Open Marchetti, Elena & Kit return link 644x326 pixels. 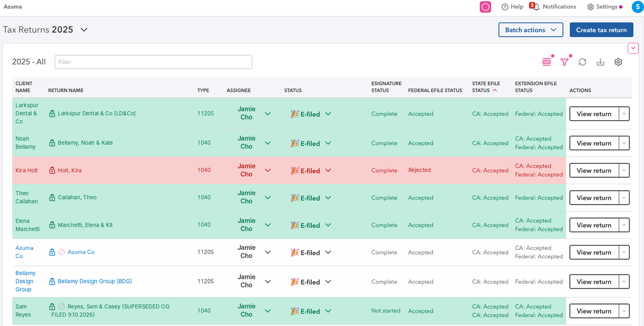pos(85,225)
